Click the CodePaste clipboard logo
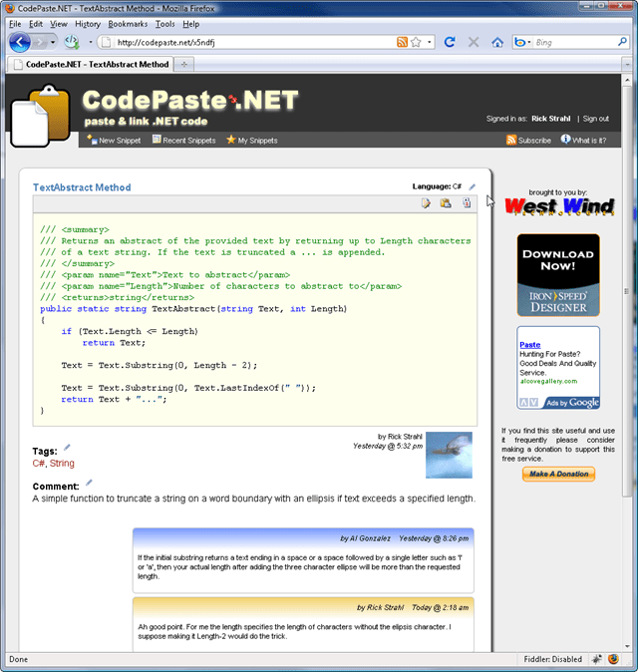 [40, 116]
